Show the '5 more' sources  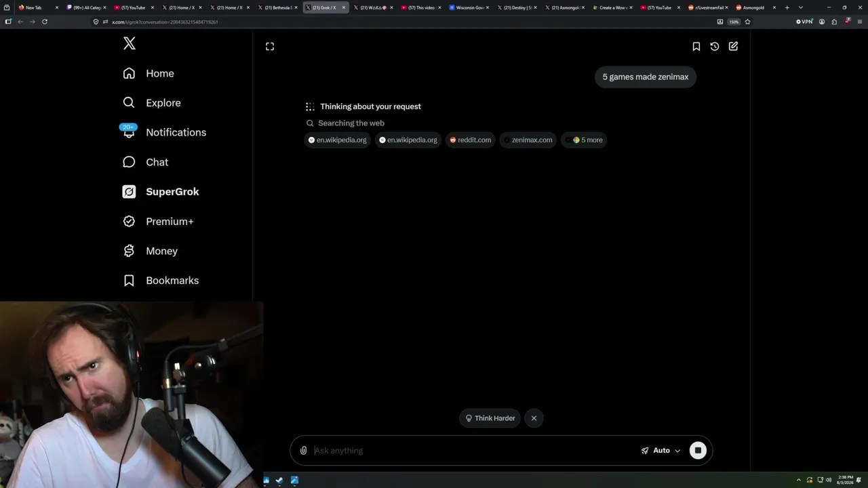584,140
